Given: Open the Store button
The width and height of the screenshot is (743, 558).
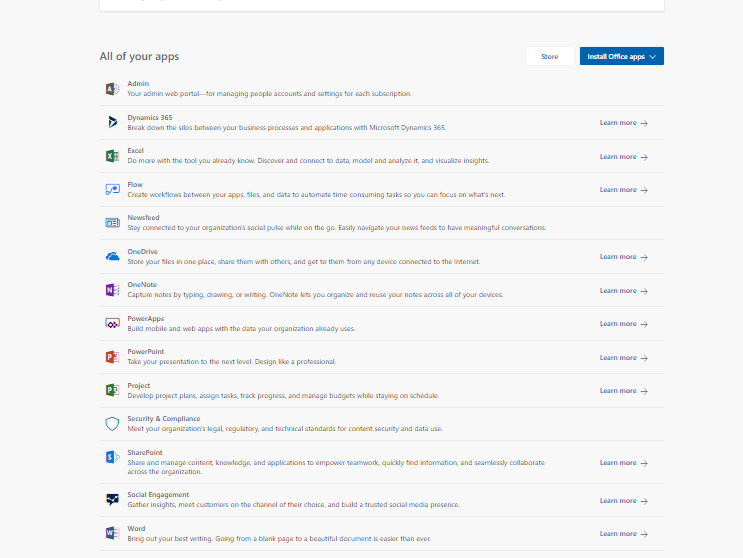Looking at the screenshot, I should coord(550,56).
